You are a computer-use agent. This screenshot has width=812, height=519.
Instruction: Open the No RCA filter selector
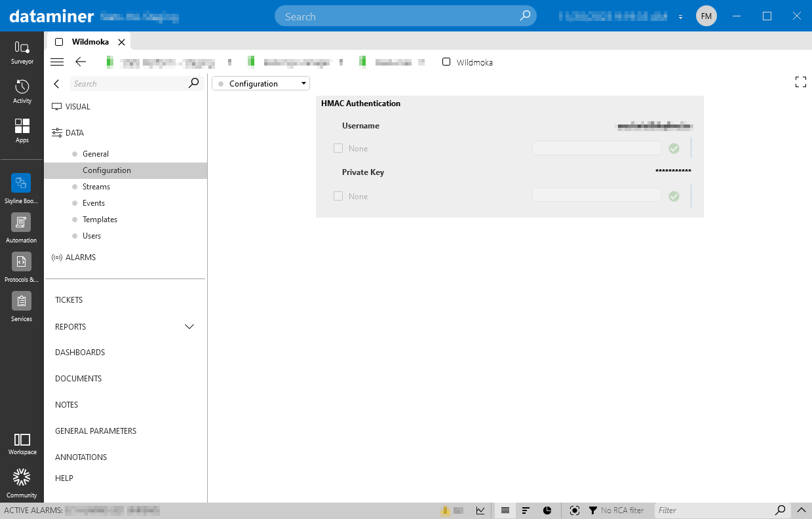(x=616, y=510)
